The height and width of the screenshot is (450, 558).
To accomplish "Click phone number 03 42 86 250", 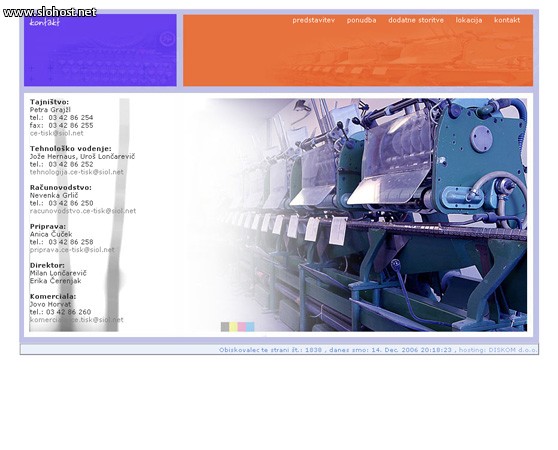I will tap(71, 203).
